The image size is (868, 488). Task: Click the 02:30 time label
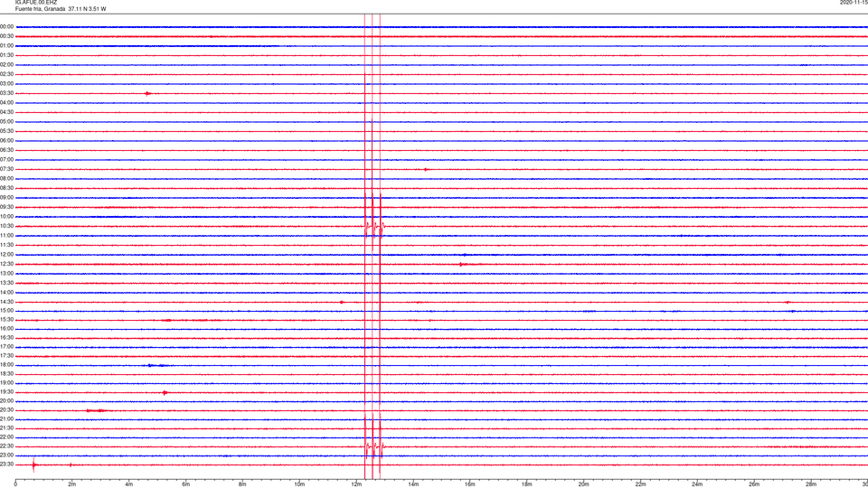[x=6, y=74]
